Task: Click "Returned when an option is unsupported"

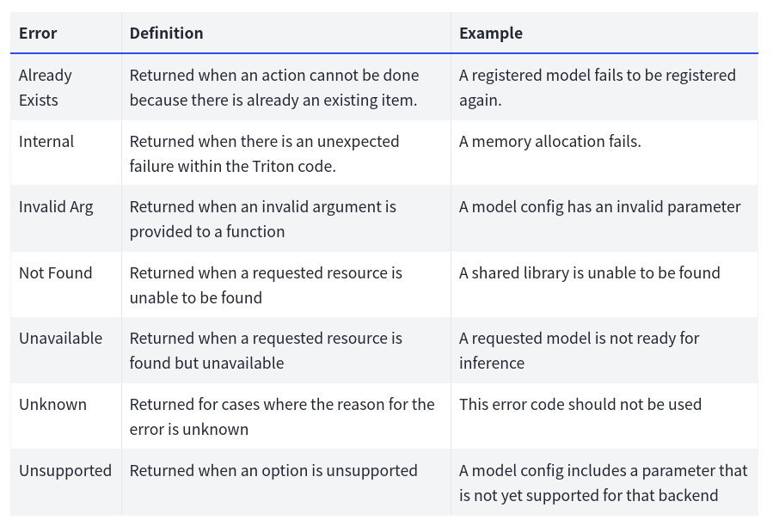Action: [x=273, y=471]
